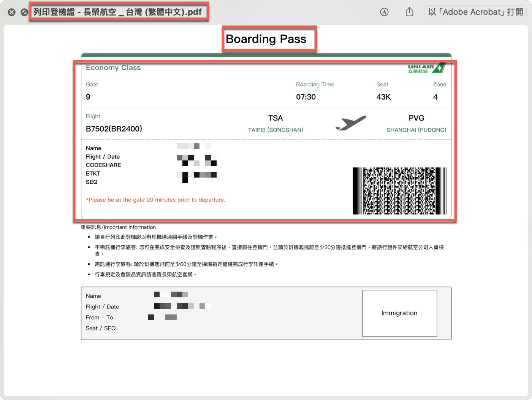Viewport: 532px width, 400px height.
Task: Click the boarding pass barcode
Action: [399, 191]
